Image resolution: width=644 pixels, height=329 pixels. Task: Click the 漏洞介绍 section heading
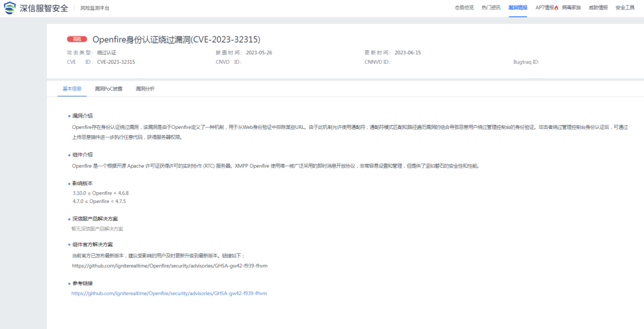(x=82, y=116)
